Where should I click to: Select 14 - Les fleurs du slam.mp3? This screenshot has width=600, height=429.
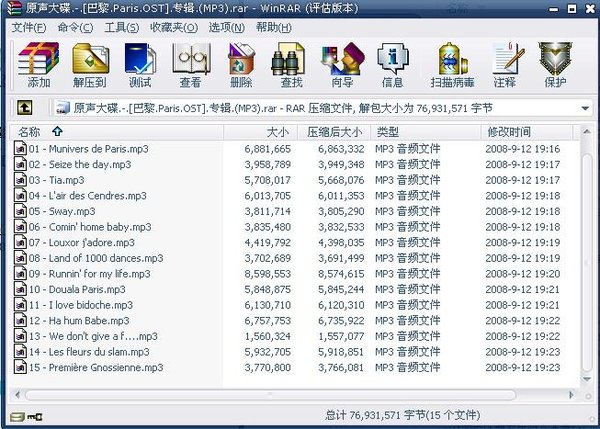point(89,352)
